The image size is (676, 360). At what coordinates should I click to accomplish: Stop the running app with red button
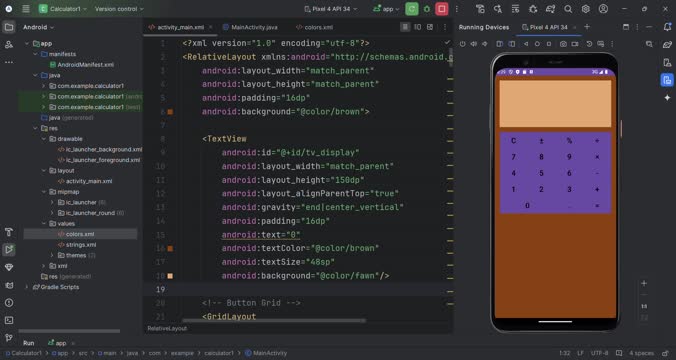coord(441,9)
